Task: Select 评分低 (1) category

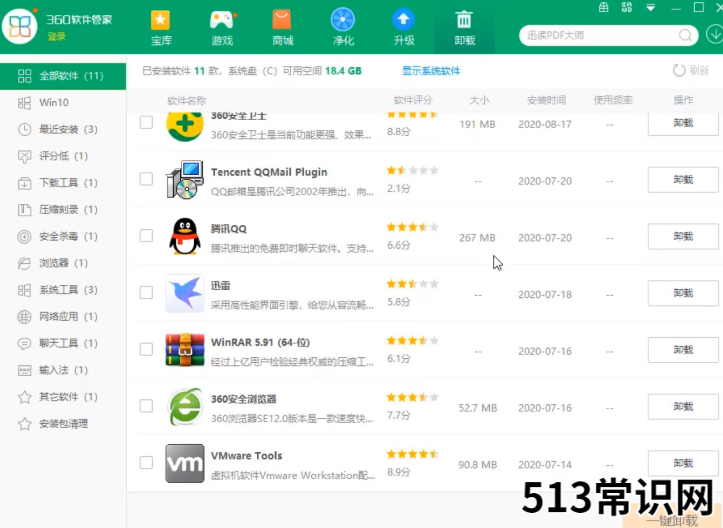Action: tap(63, 156)
